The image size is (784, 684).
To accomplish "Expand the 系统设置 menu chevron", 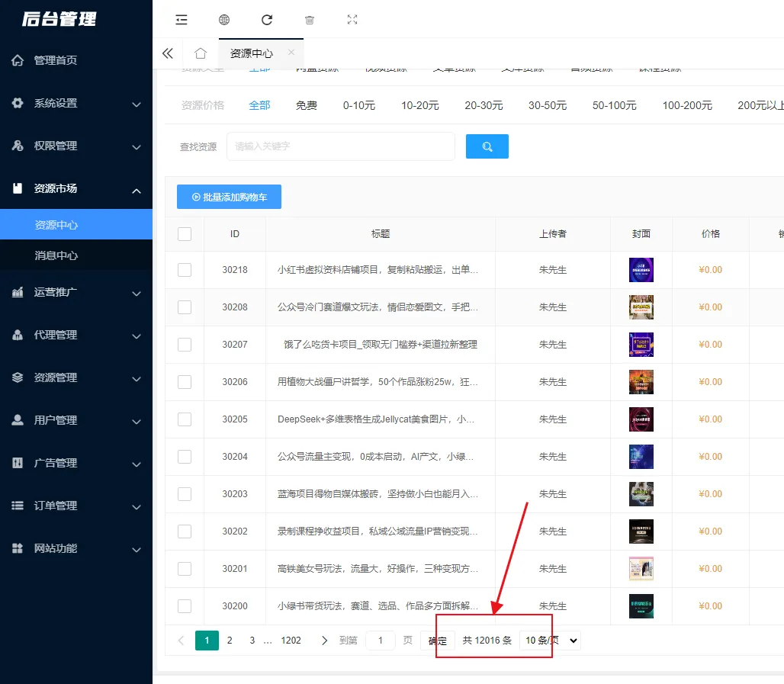I will [x=136, y=104].
